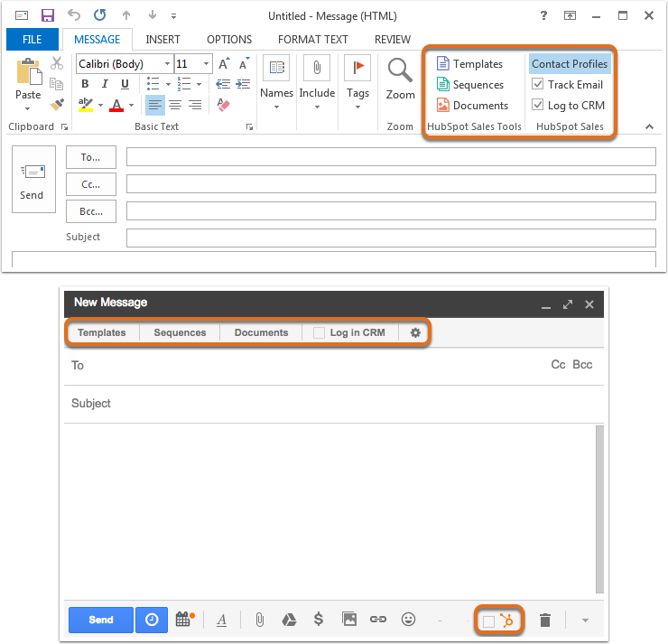Expand the font size dropdown
668x644 pixels.
point(207,64)
